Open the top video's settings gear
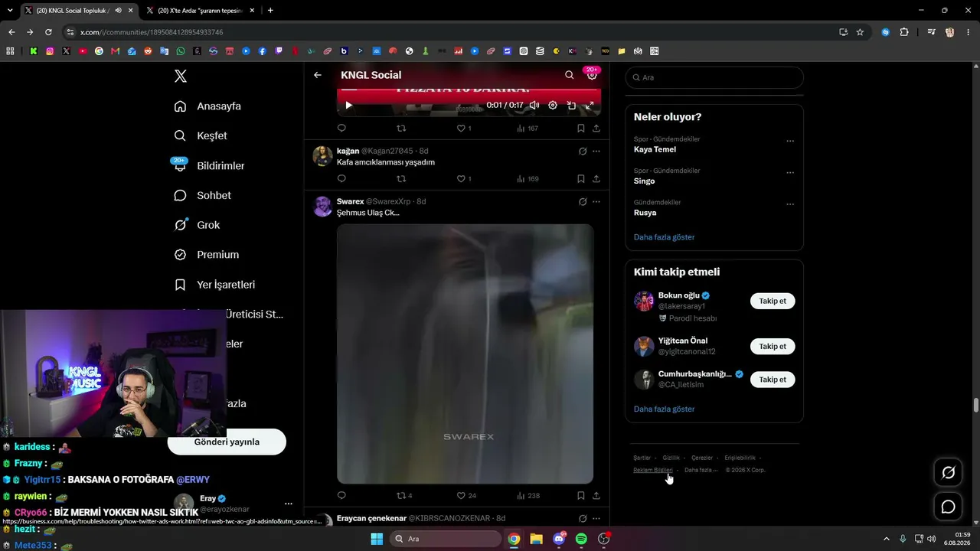The height and width of the screenshot is (551, 980). tap(553, 105)
